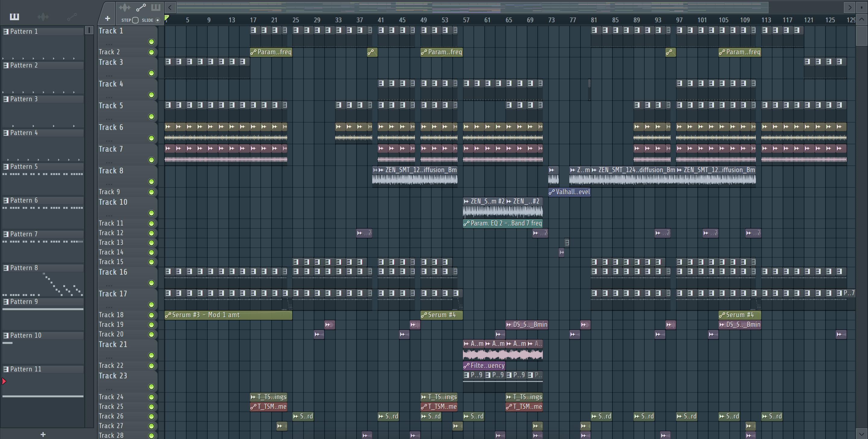Select pattern clip focus icon above playlist
The height and width of the screenshot is (439, 868).
pyautogui.click(x=156, y=7)
